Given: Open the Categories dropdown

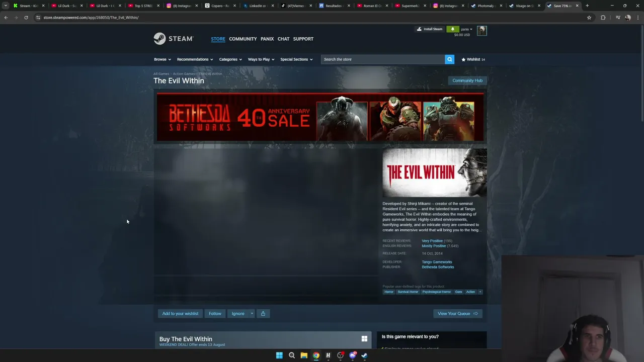Looking at the screenshot, I should pyautogui.click(x=230, y=59).
